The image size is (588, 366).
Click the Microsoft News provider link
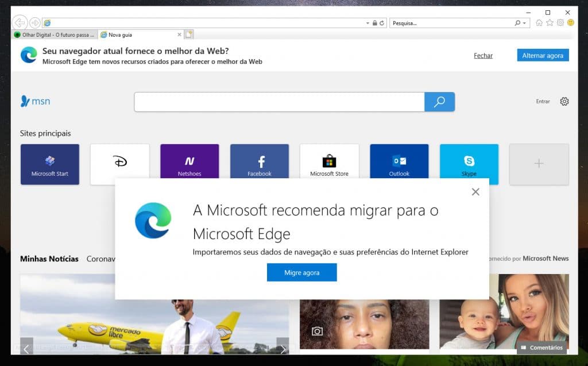click(546, 258)
